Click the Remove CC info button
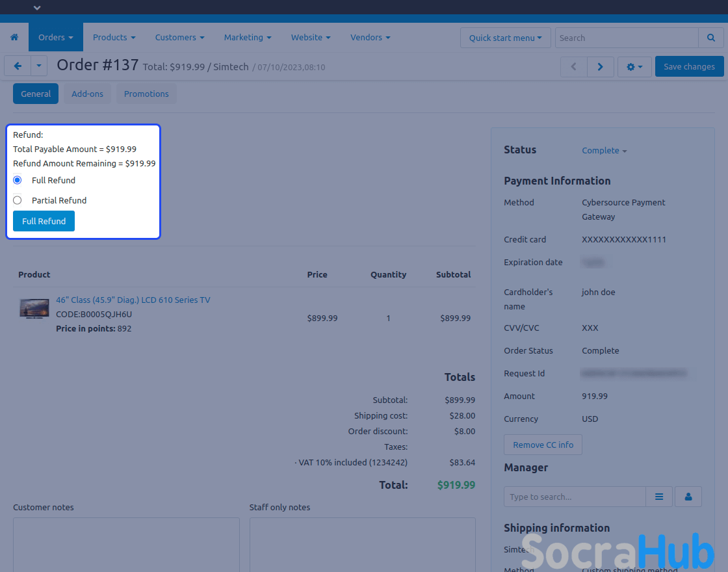The image size is (728, 572). 543,445
